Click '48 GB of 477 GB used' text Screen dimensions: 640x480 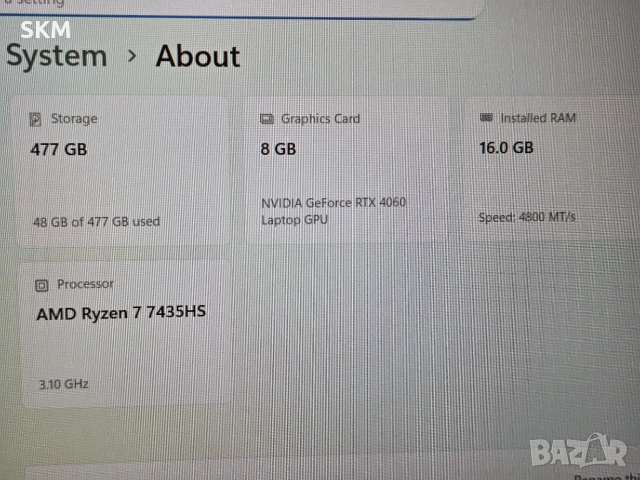click(96, 222)
